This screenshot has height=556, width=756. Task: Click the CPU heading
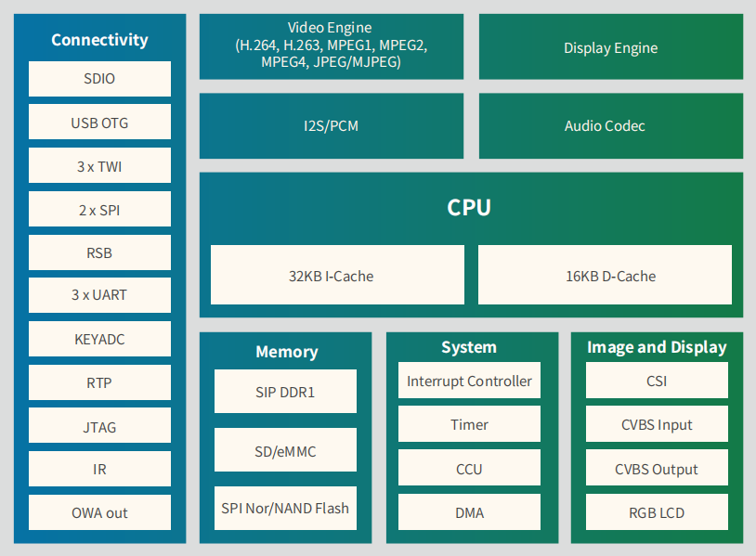pos(469,208)
